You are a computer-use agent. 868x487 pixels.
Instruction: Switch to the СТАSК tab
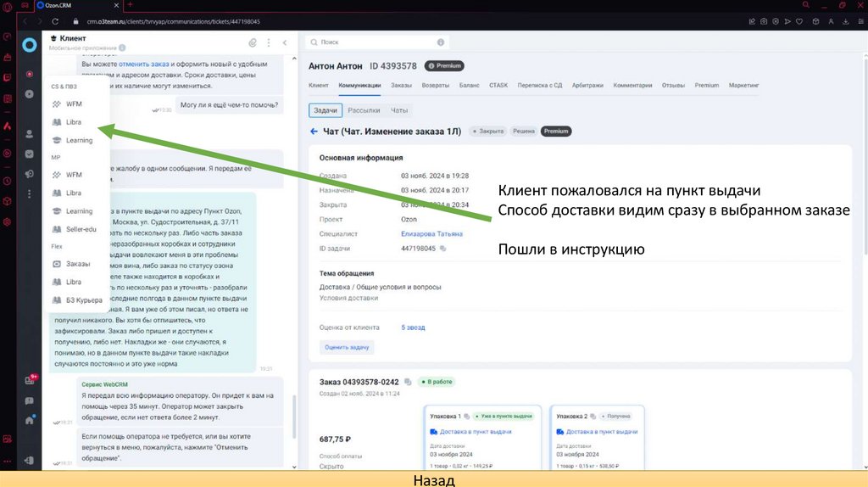[498, 86]
